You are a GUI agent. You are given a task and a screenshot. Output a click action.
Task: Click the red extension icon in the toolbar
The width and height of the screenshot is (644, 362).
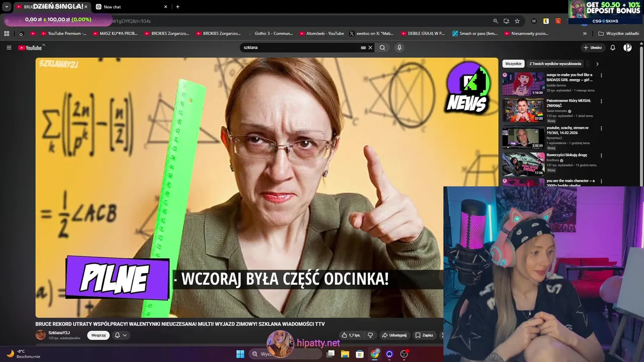pos(558,21)
